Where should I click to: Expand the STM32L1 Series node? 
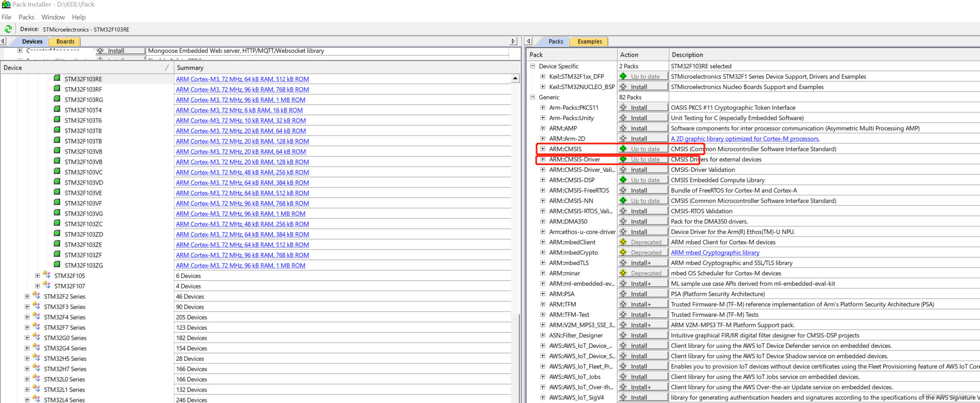pyautogui.click(x=27, y=389)
